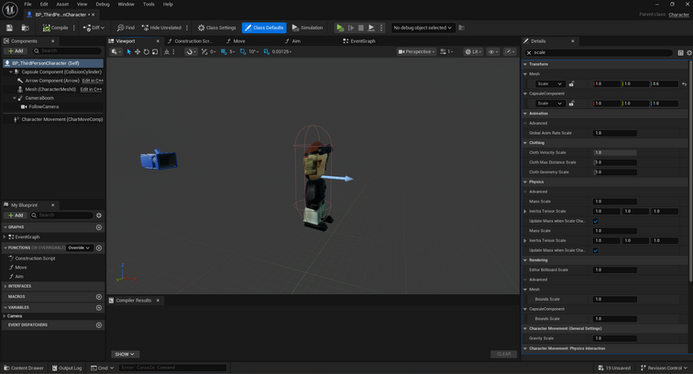Screen dimensions: 693x374
Task: Toggle rotation snapping icon in viewport
Action: [x=243, y=52]
